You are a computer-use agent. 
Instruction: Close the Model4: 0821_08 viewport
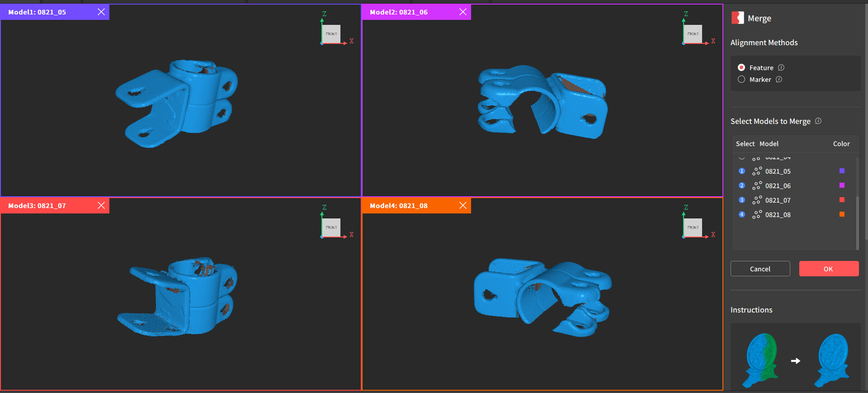[463, 205]
